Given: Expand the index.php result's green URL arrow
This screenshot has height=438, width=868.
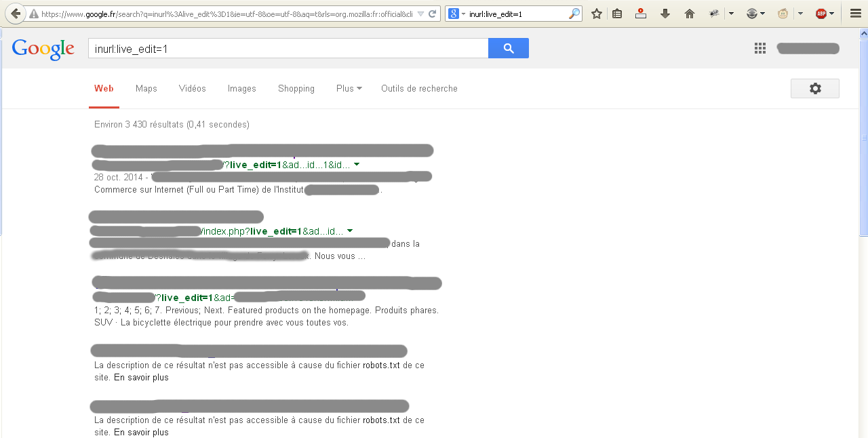Looking at the screenshot, I should click(349, 231).
